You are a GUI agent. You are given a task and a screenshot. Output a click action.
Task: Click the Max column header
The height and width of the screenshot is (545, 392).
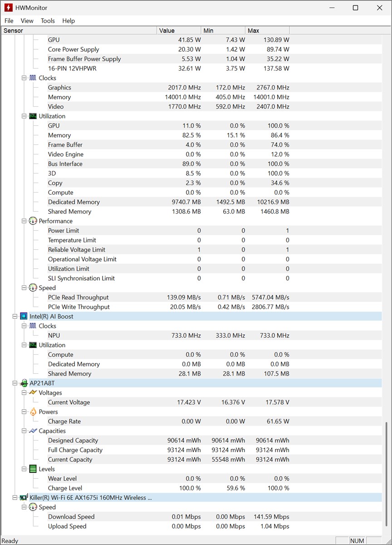click(267, 30)
